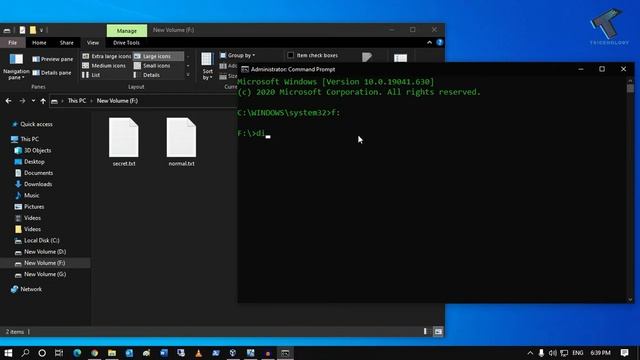Click Command Prompt scrollbar down arrow

pyautogui.click(x=630, y=299)
